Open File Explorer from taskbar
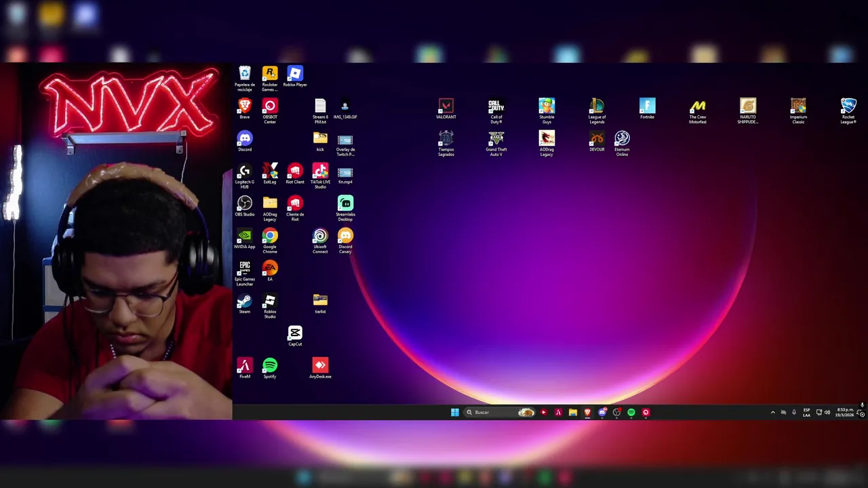Screen dimensions: 868x488 (x=573, y=412)
